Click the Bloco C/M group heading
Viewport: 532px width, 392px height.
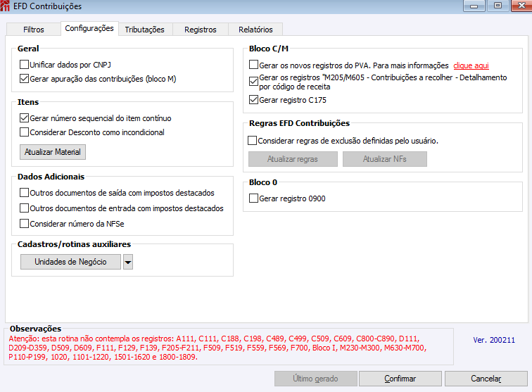269,49
